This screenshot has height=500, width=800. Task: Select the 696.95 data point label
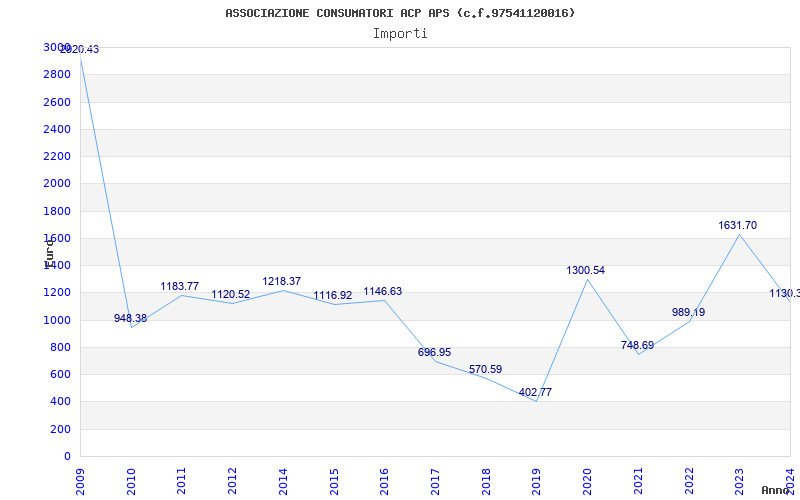(x=434, y=352)
